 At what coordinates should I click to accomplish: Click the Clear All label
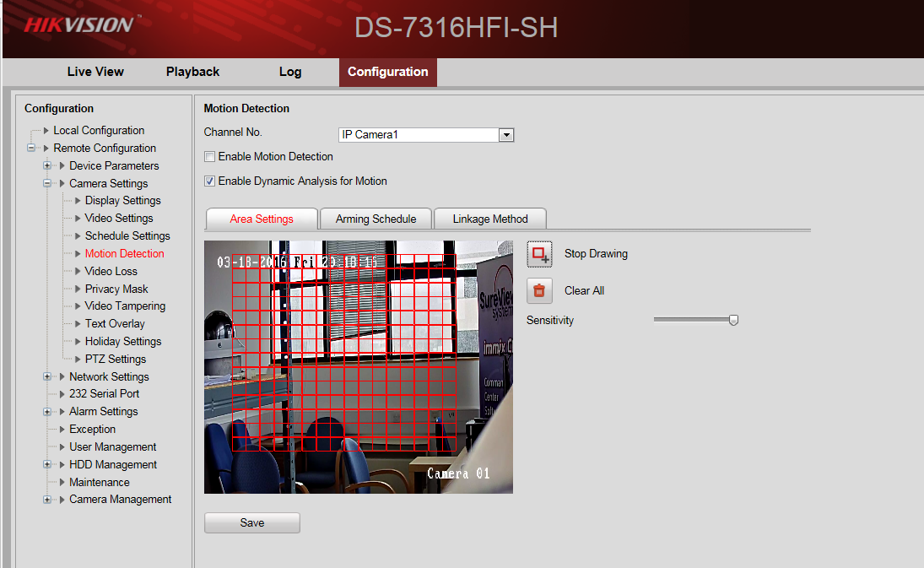pyautogui.click(x=584, y=290)
